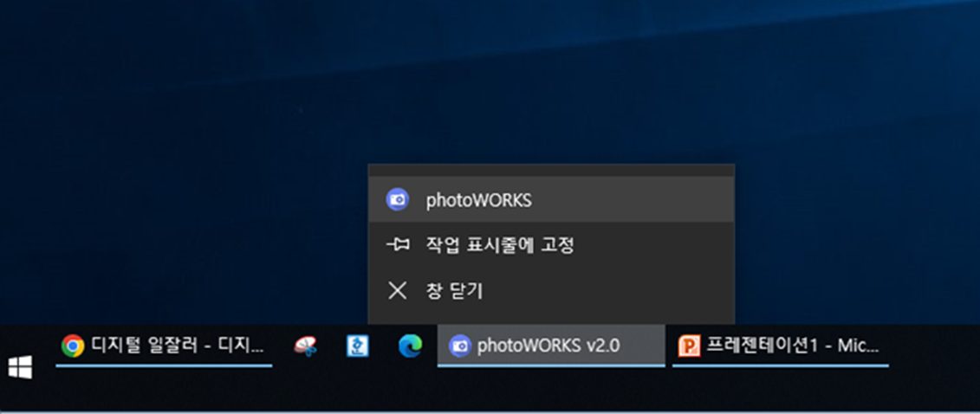
Task: Choose 창 닫기 menu entry
Action: click(x=551, y=291)
